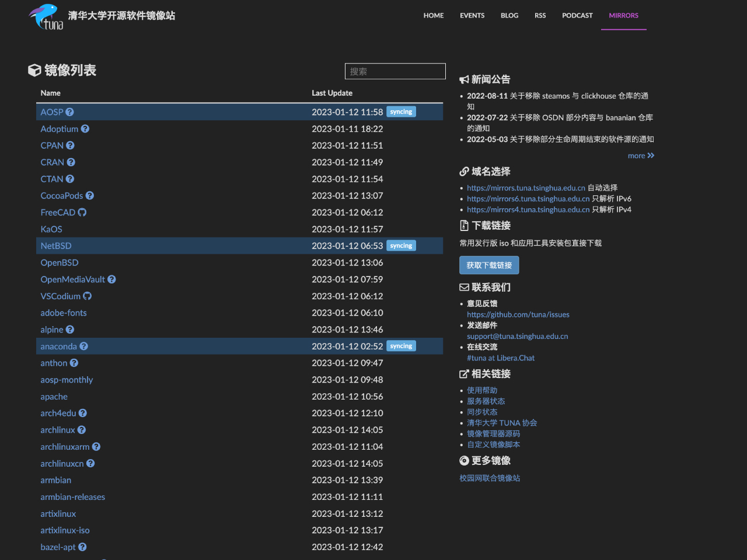The height and width of the screenshot is (560, 747).
Task: Click the TUNA logo in the header
Action: click(46, 16)
